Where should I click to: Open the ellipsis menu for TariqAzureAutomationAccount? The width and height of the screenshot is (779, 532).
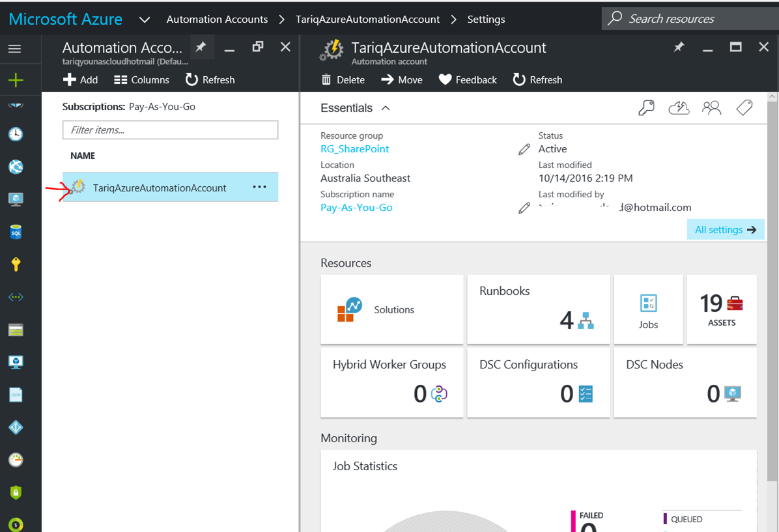click(x=259, y=188)
